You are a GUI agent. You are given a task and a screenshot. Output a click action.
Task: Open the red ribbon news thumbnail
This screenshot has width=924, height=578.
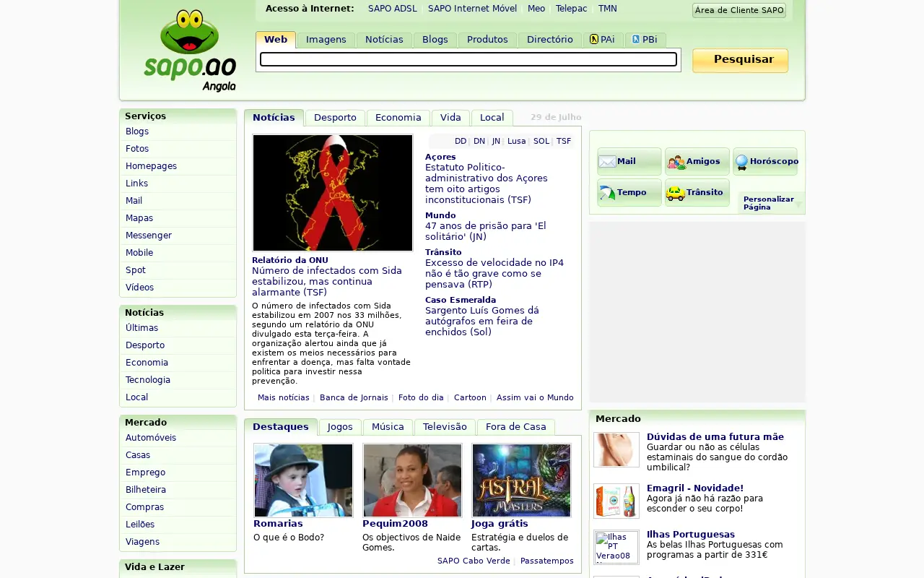pos(333,193)
